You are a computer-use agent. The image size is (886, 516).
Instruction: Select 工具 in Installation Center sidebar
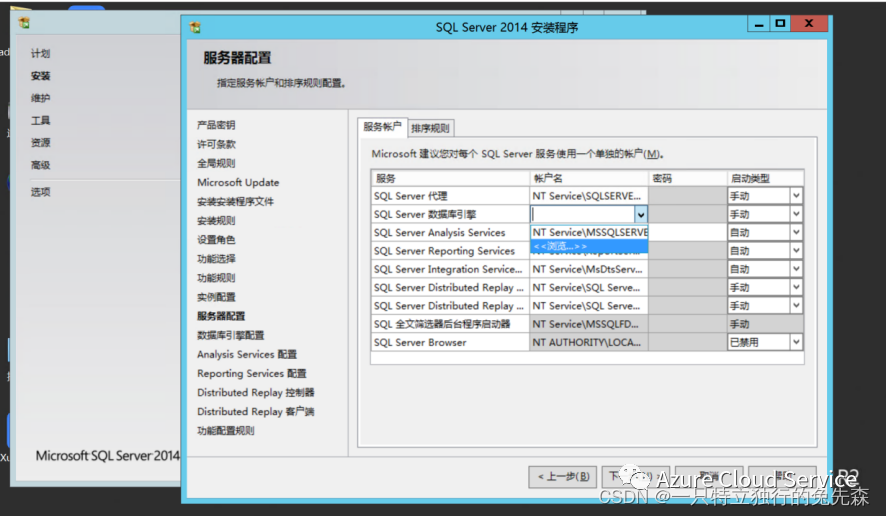[x=41, y=120]
